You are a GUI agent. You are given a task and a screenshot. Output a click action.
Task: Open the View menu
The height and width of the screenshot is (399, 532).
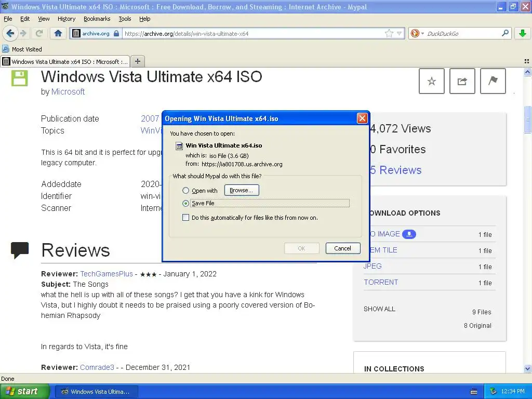click(x=44, y=19)
